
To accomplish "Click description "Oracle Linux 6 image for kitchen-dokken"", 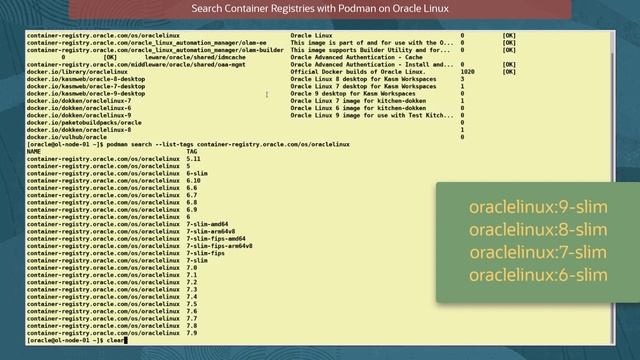I will click(x=358, y=108).
